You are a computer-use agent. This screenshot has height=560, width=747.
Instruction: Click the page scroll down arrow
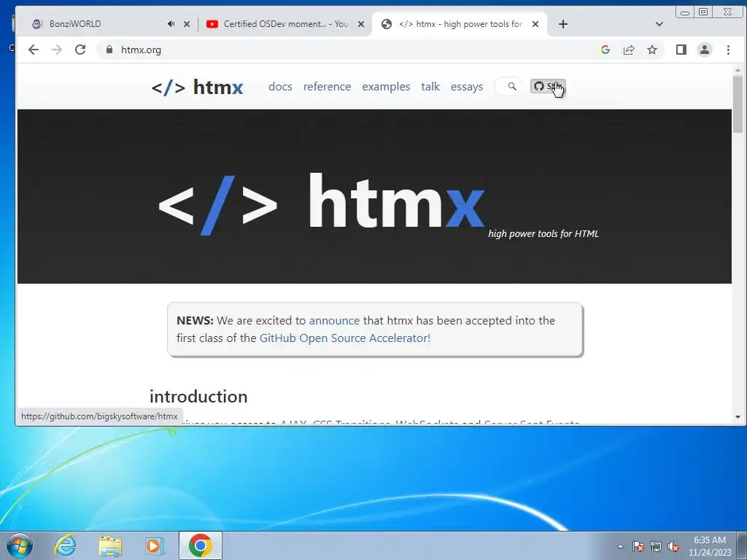[738, 416]
